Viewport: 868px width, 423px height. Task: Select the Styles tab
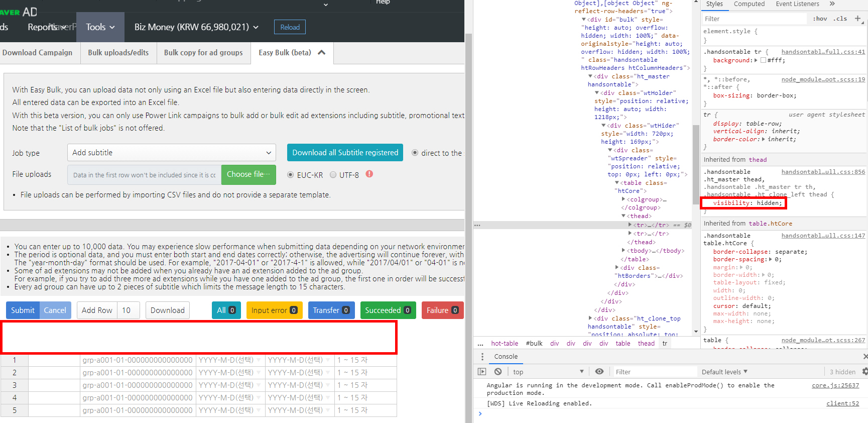point(714,4)
